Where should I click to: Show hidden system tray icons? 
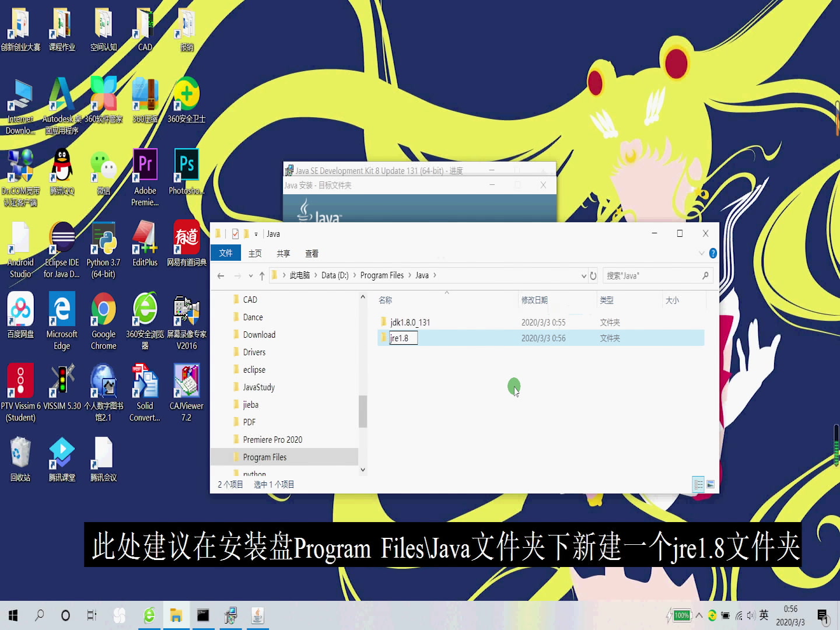tap(699, 615)
